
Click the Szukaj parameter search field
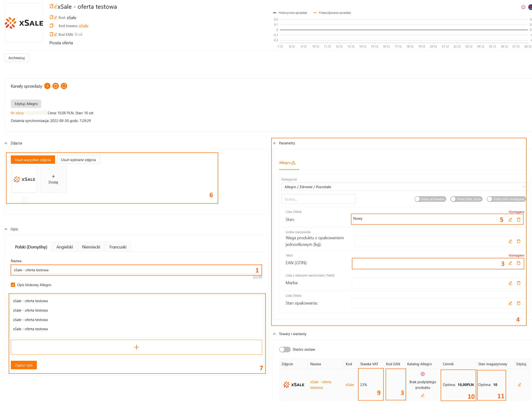(318, 199)
